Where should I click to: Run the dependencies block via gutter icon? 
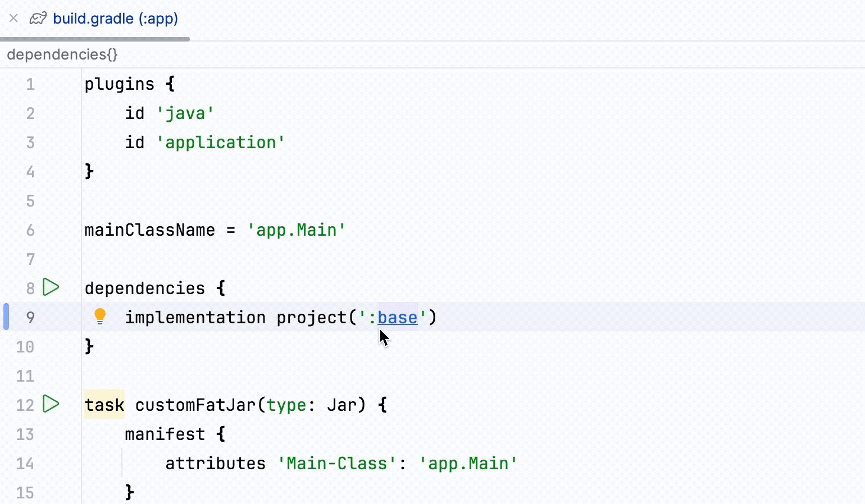point(51,287)
